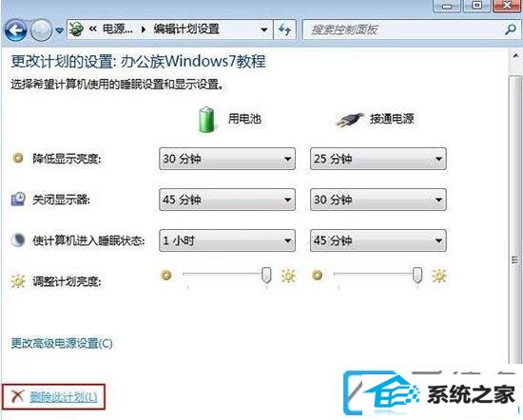Click 更改高级电源设置 link
Image resolution: width=523 pixels, height=420 pixels.
point(62,343)
